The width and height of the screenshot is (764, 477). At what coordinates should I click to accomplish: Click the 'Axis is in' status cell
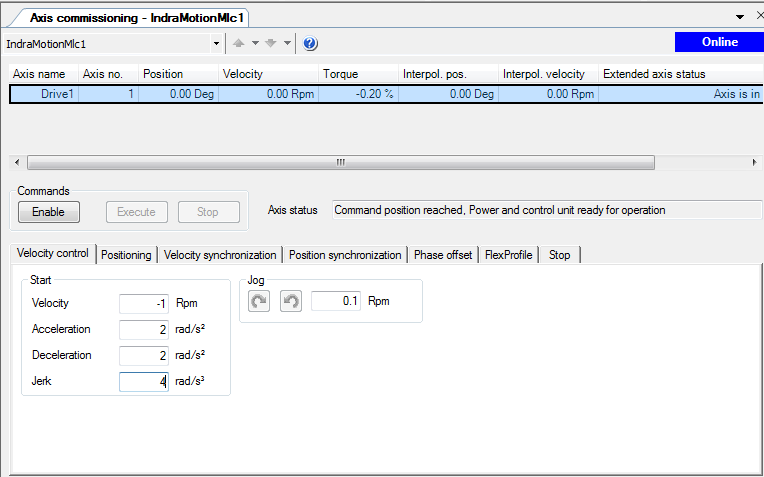pos(681,94)
